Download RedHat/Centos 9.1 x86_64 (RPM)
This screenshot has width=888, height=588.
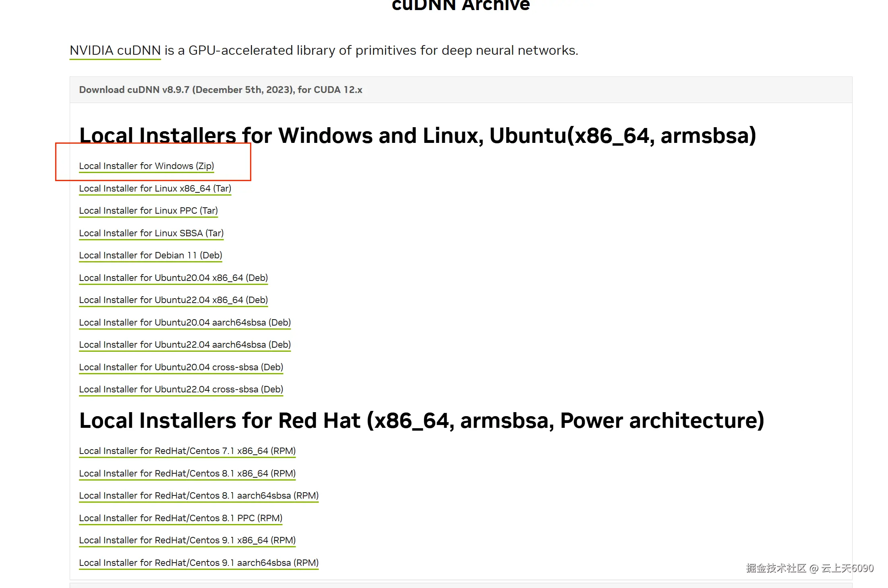pyautogui.click(x=187, y=541)
